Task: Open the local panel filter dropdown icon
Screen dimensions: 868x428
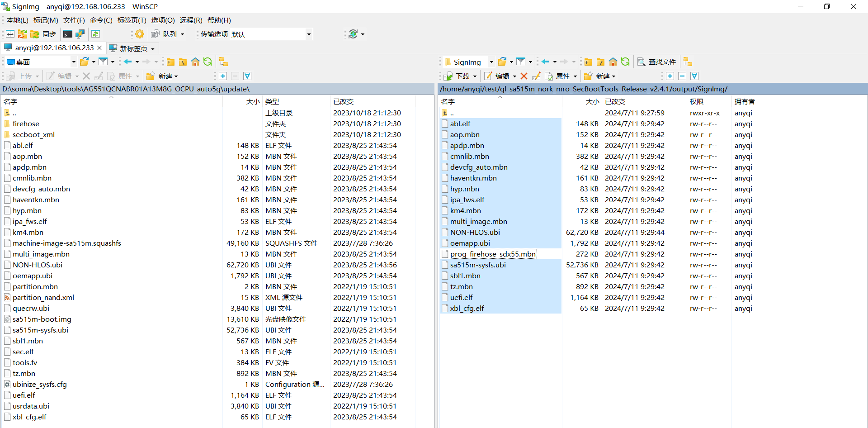Action: [x=104, y=62]
